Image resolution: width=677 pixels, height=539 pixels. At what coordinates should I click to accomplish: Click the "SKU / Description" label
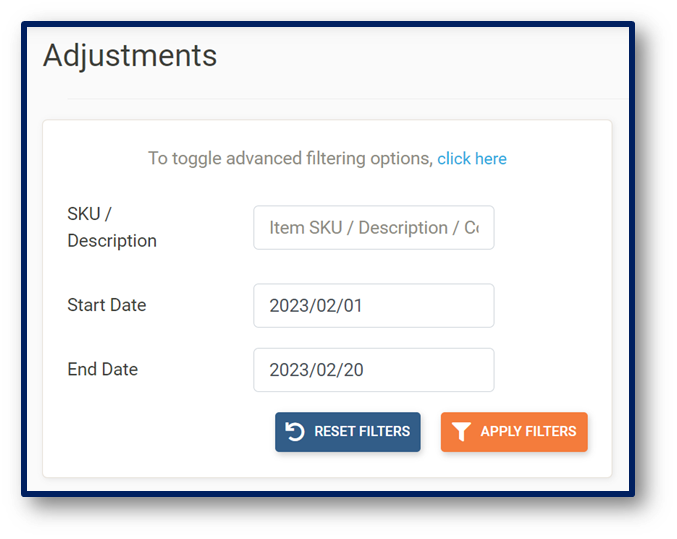[x=111, y=228]
